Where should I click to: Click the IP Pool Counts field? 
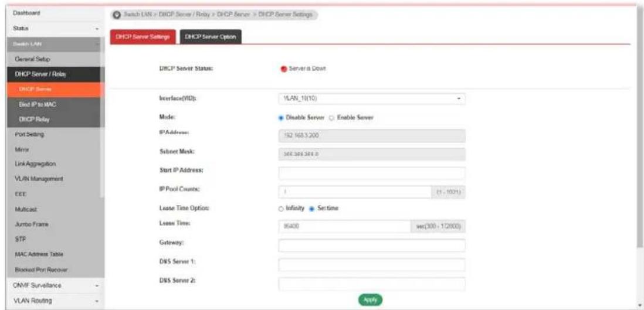(354, 192)
